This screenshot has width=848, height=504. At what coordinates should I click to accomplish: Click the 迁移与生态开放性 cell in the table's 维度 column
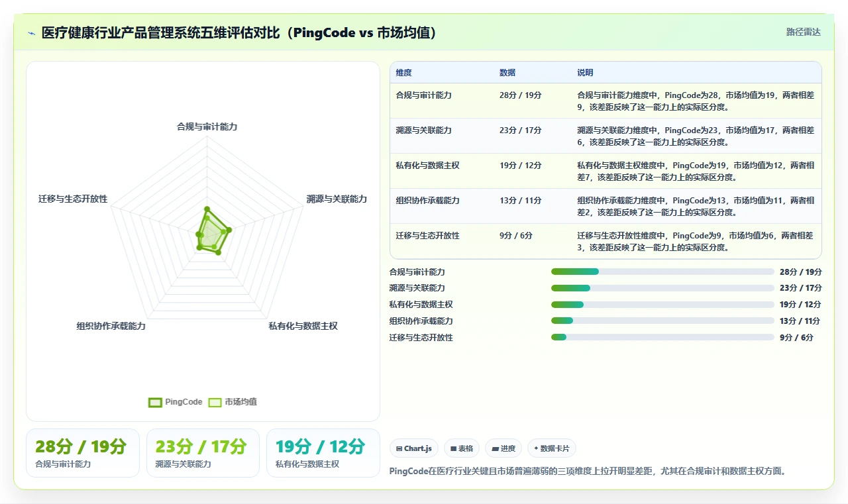point(427,236)
